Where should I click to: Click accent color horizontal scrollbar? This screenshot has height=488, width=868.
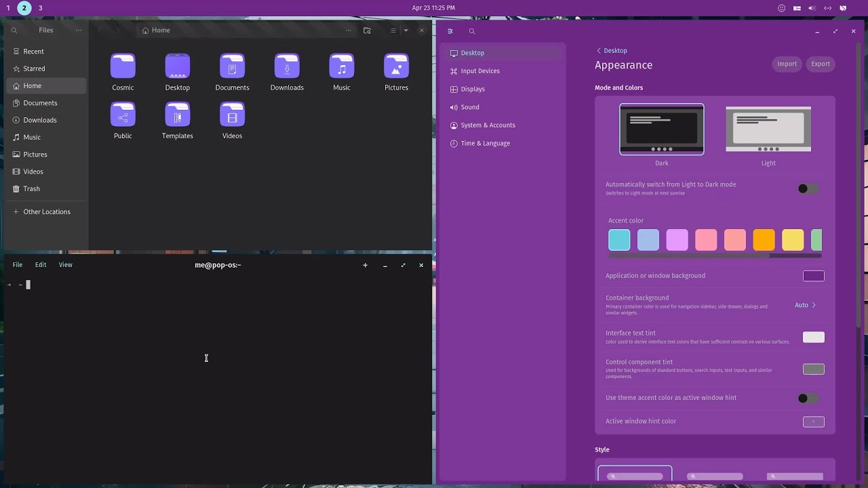(x=689, y=256)
